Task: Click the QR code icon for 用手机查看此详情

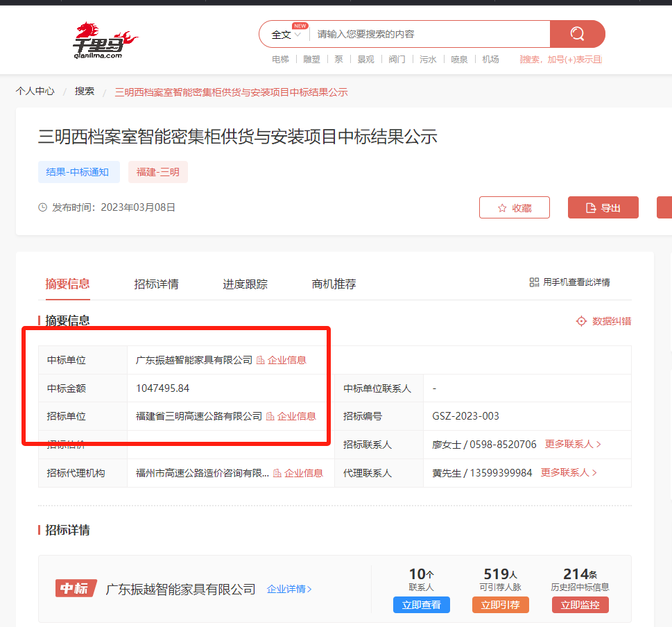Action: pos(534,282)
